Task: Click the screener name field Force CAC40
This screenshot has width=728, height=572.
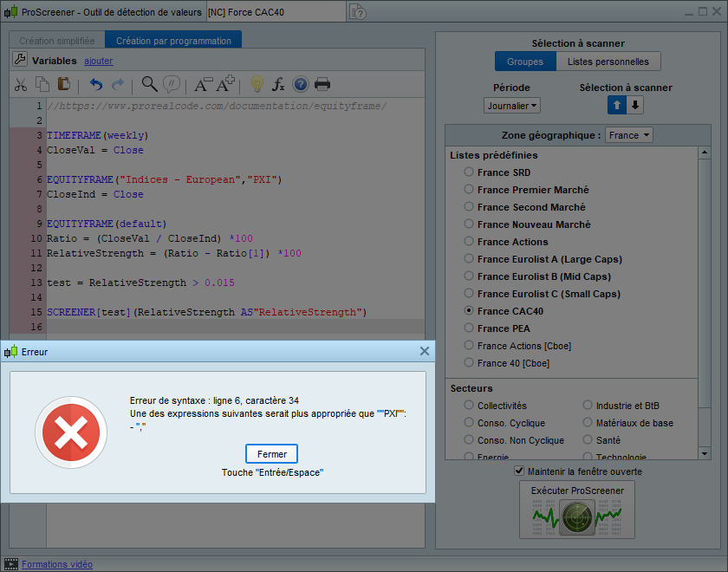Action: pyautogui.click(x=276, y=12)
